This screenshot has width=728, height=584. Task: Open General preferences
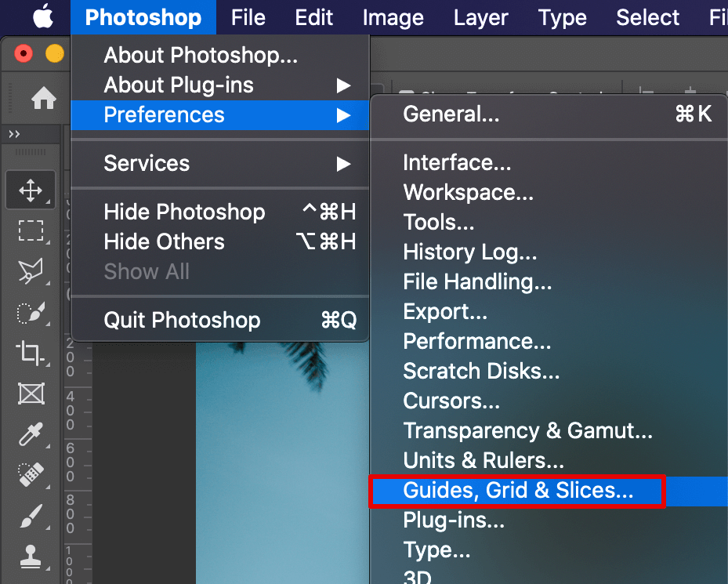pyautogui.click(x=451, y=114)
